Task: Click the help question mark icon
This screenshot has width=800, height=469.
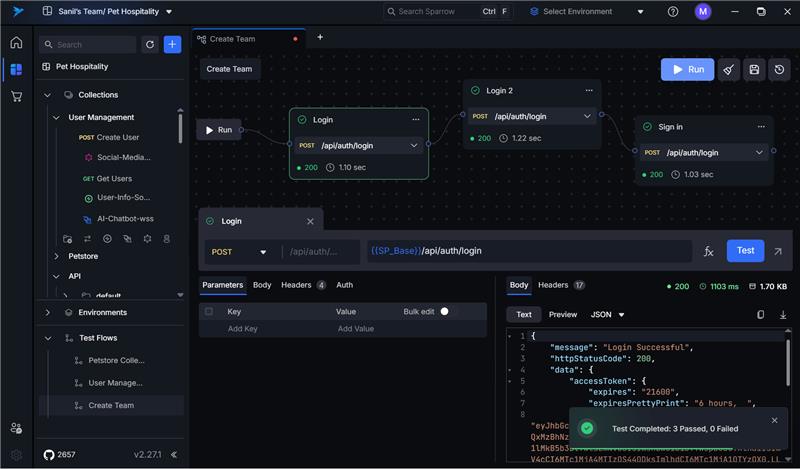Action: pyautogui.click(x=673, y=11)
